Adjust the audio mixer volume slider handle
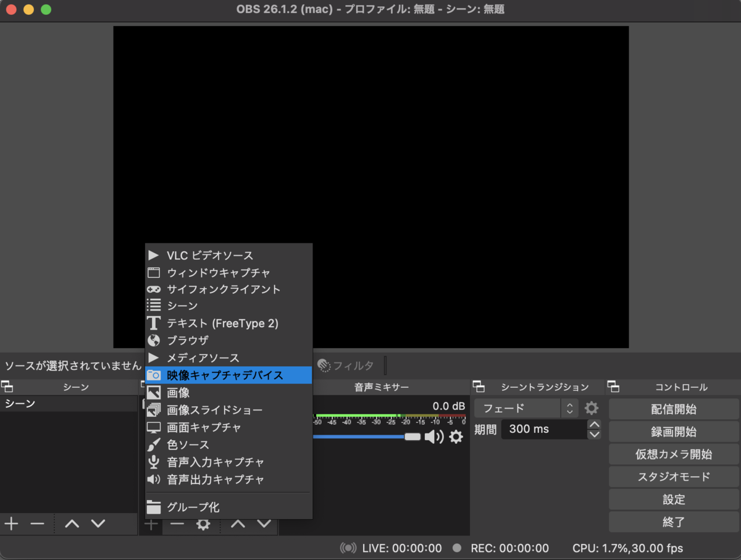 (x=412, y=437)
